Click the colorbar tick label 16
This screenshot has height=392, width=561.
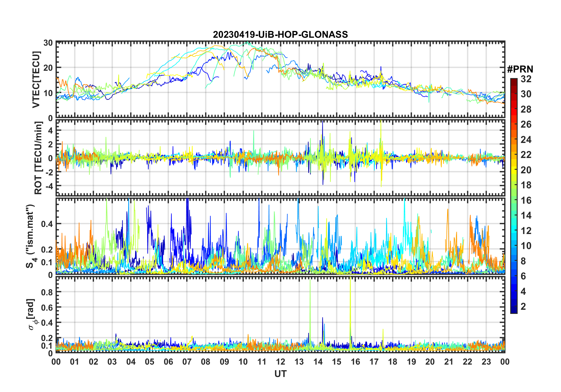point(526,200)
